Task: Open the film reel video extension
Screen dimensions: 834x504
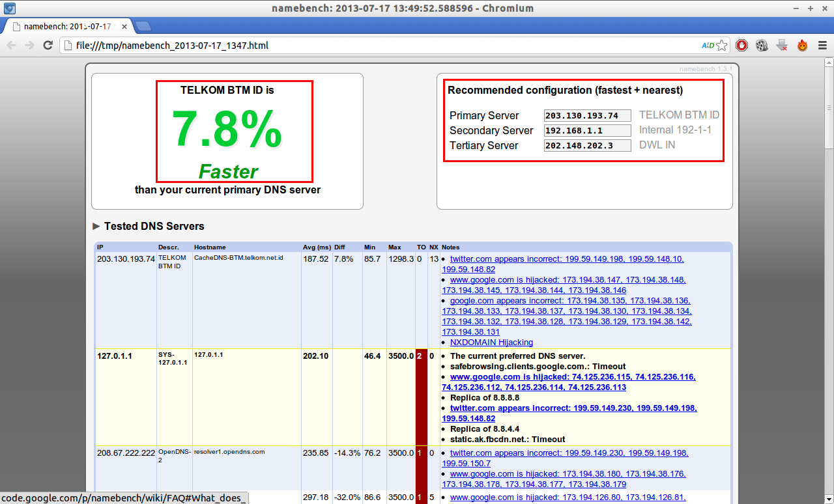Action: pyautogui.click(x=762, y=45)
